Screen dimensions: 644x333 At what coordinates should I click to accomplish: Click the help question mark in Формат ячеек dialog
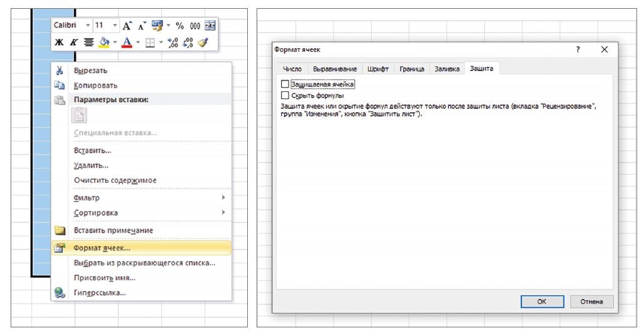pyautogui.click(x=578, y=49)
